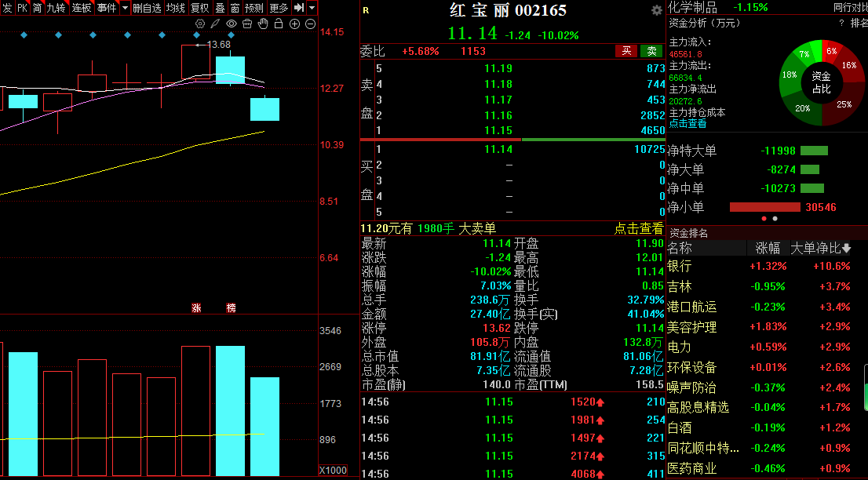Screen dimensions: 868x480
Task: Open the 事件 events option
Action: [106, 8]
